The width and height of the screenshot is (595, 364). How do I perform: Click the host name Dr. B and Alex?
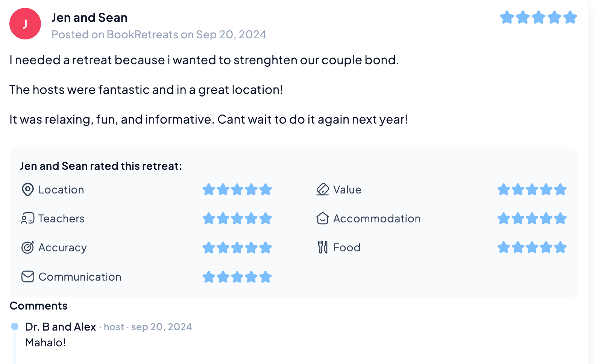[x=61, y=327]
